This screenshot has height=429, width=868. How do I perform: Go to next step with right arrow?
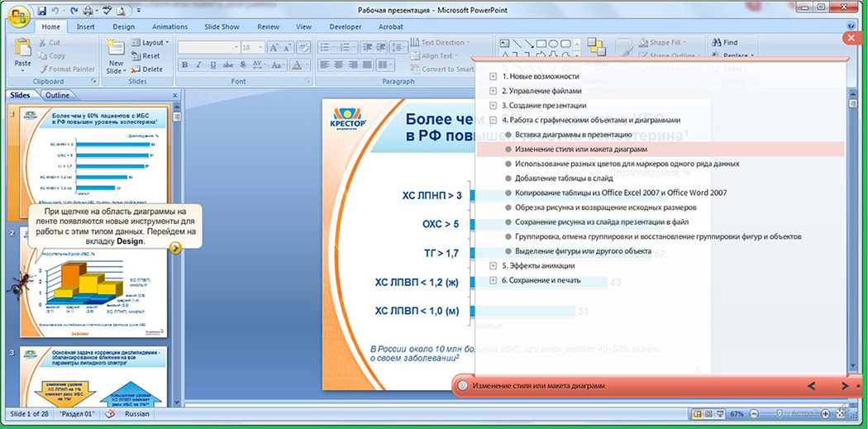point(844,386)
